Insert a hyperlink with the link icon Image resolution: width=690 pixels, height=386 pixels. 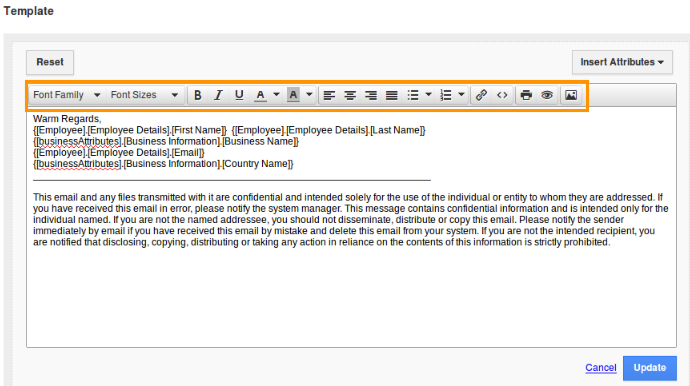pyautogui.click(x=481, y=95)
